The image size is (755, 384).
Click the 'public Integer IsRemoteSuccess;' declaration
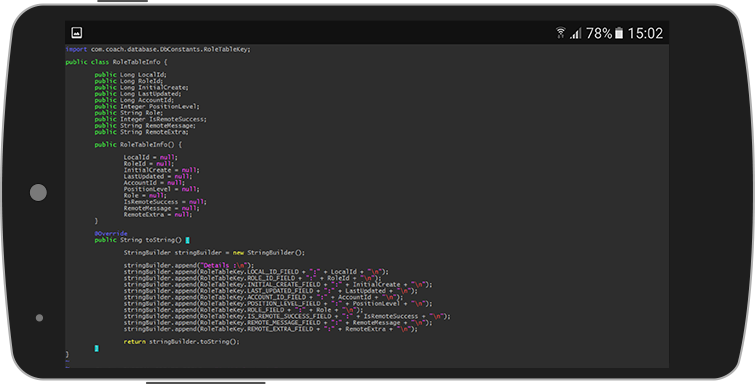tap(150, 119)
